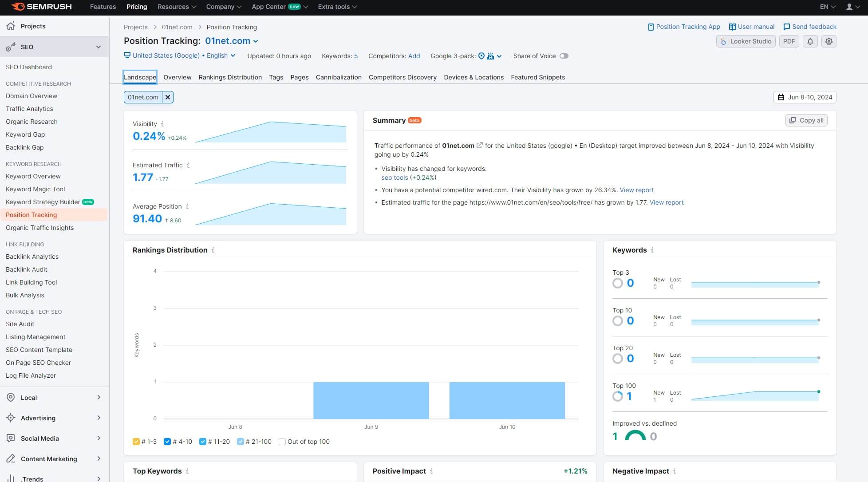This screenshot has width=868, height=482.
Task: Open external link icon beside 01net.com
Action: (479, 145)
